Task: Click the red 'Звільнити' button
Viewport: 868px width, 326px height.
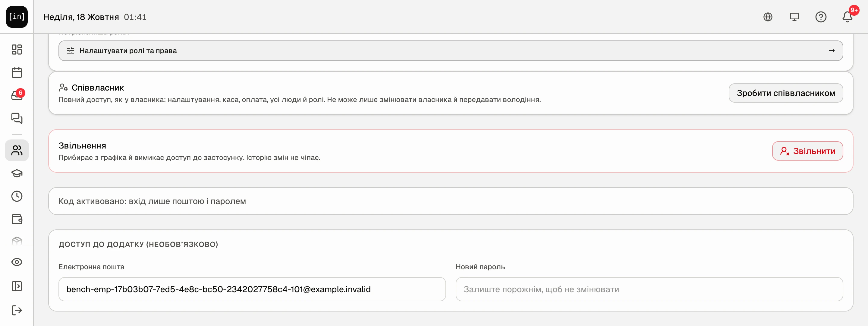Action: click(807, 151)
